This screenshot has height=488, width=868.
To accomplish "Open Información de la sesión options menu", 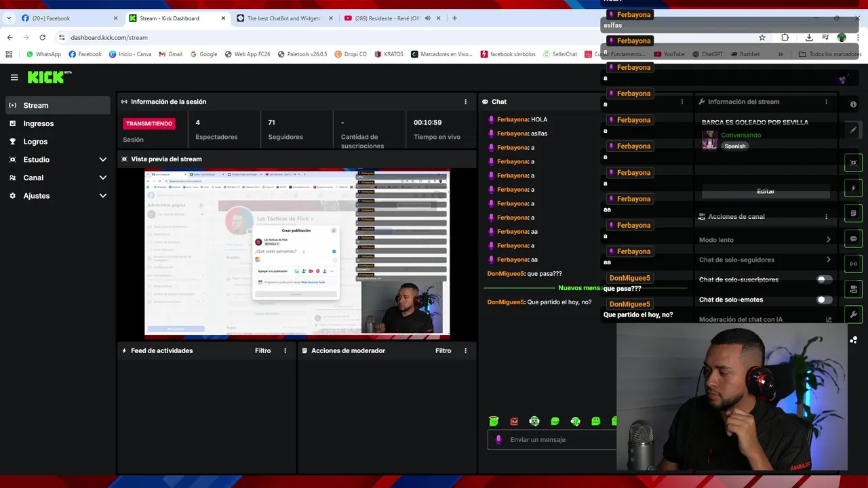I will point(465,102).
